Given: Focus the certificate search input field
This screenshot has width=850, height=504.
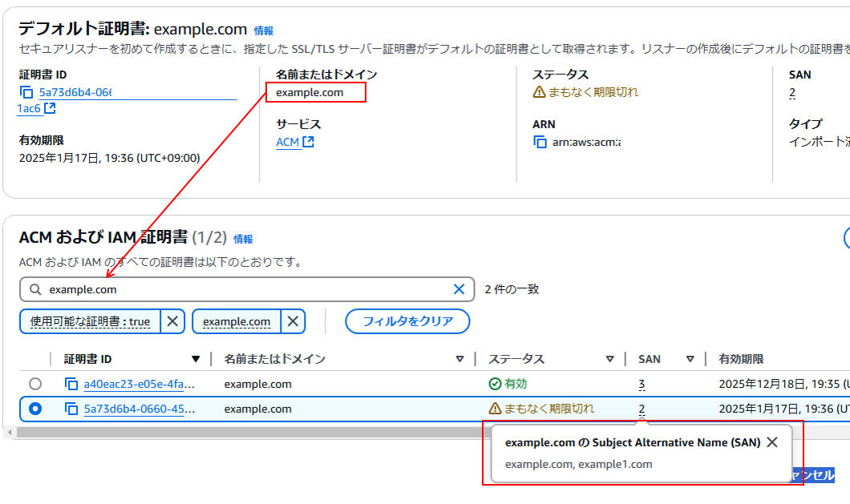Looking at the screenshot, I should tap(247, 289).
